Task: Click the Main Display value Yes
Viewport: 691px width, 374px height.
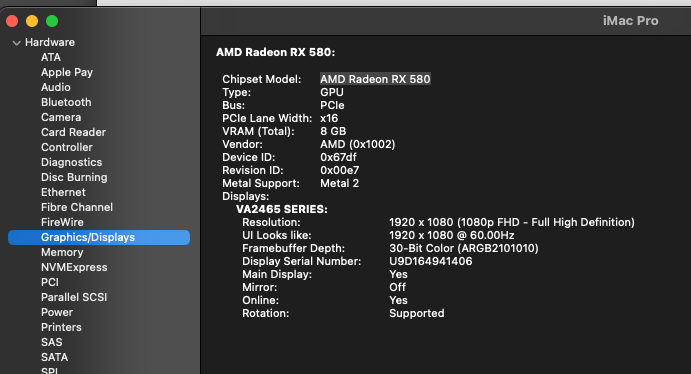Action: [x=398, y=274]
